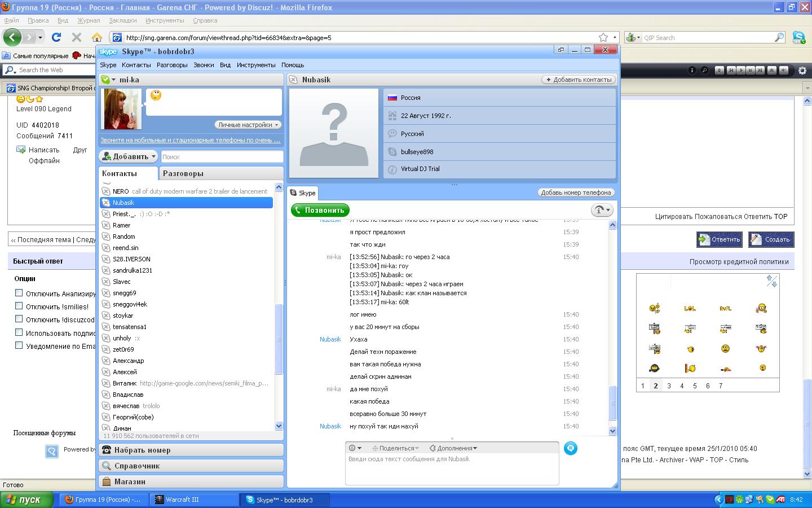Screen dimensions: 812x508
Task: Check Уведомление по Email checkbox
Action: pyautogui.click(x=19, y=345)
